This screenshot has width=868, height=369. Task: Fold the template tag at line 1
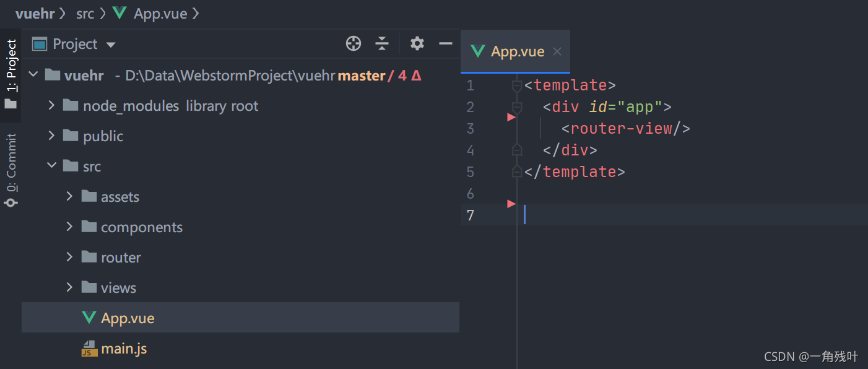click(x=517, y=85)
